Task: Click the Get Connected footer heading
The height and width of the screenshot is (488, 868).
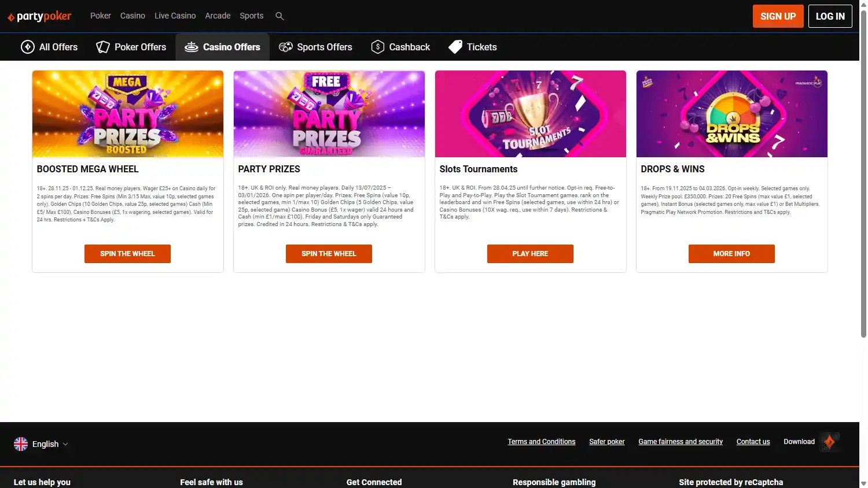Action: pos(374,482)
